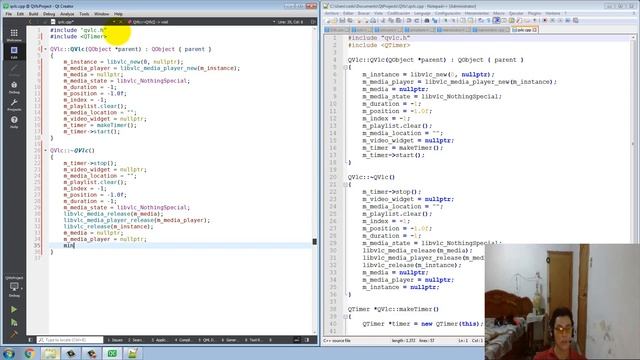Open the Buscar menu in Notepad++
The width and height of the screenshot is (640, 360).
[363, 13]
